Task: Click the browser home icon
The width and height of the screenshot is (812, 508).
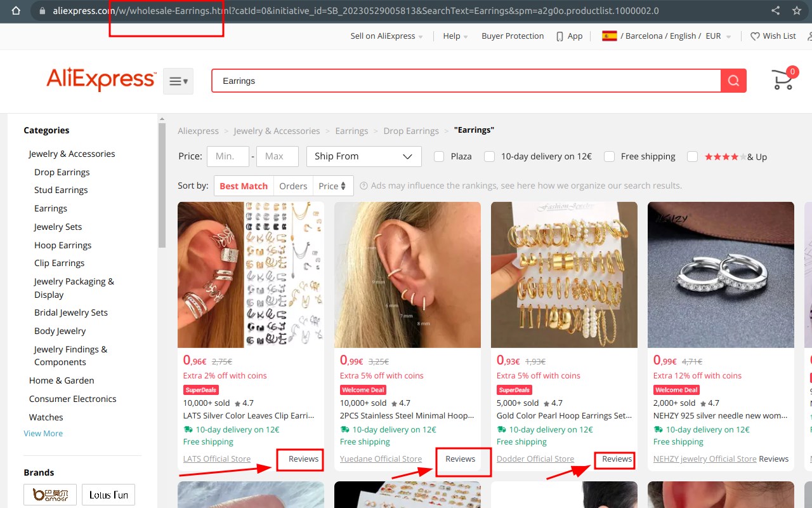Action: [x=16, y=11]
